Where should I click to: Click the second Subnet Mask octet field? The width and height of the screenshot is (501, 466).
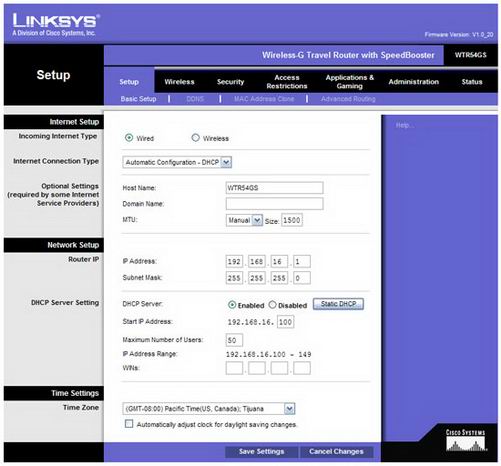257,278
